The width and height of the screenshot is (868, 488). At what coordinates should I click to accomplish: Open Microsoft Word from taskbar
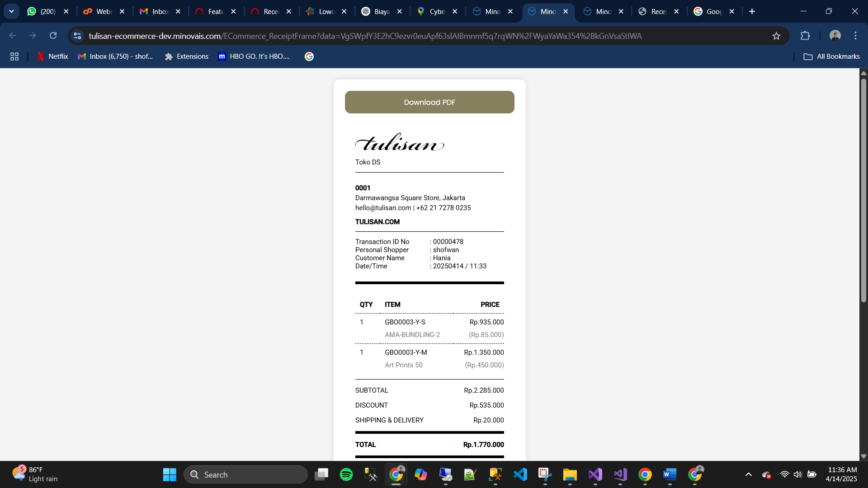click(670, 474)
